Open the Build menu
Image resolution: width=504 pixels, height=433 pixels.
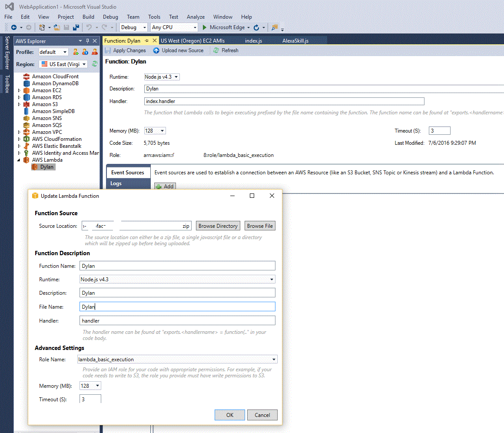88,17
